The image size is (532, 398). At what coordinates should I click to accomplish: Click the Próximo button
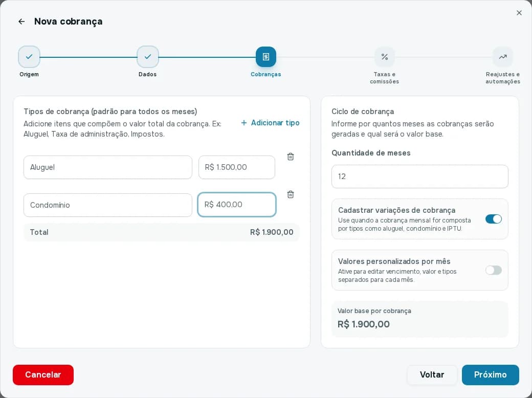coord(490,375)
